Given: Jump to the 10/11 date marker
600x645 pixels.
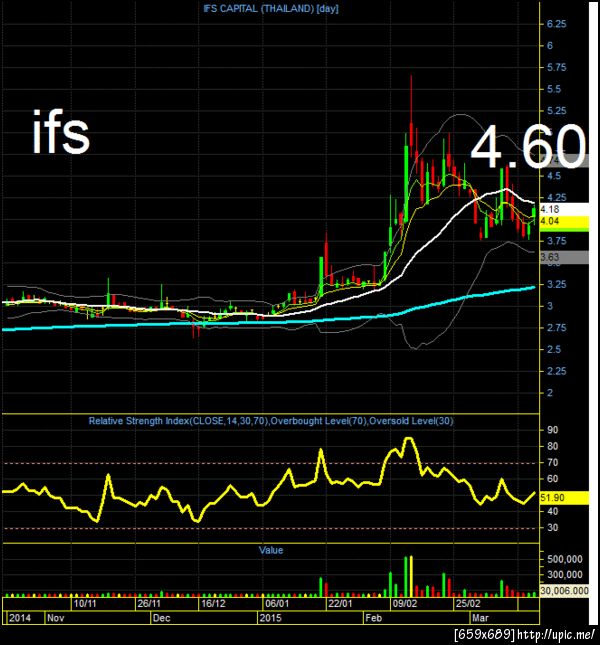Looking at the screenshot, I should pyautogui.click(x=85, y=604).
